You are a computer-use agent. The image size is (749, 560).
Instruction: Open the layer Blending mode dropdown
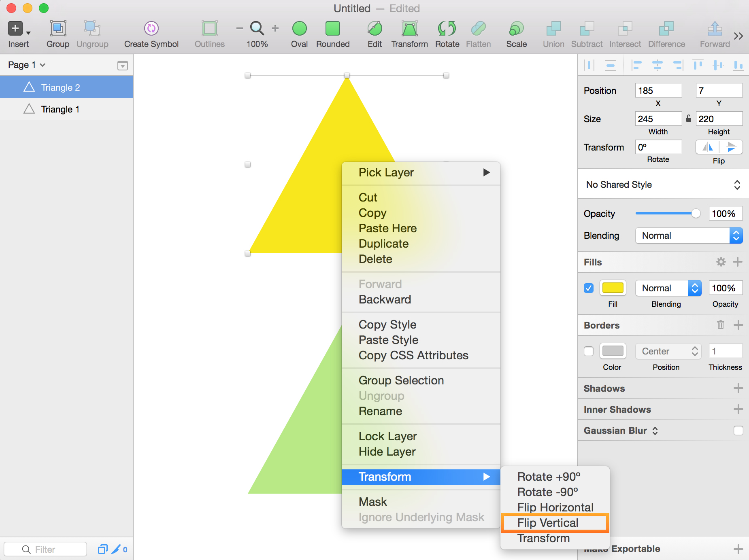click(689, 235)
